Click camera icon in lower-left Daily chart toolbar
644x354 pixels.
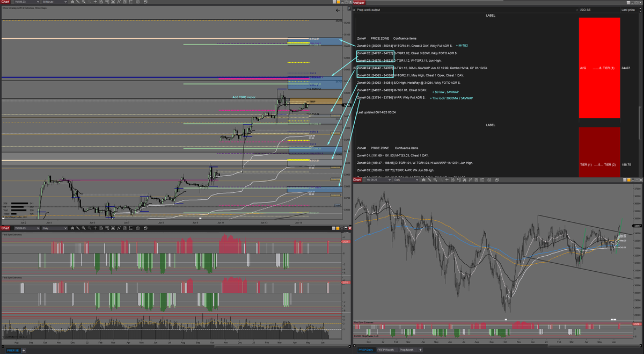click(138, 228)
